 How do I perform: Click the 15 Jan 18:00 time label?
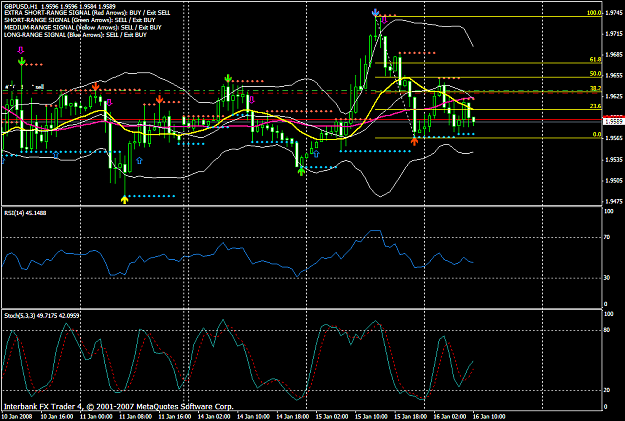(411, 417)
